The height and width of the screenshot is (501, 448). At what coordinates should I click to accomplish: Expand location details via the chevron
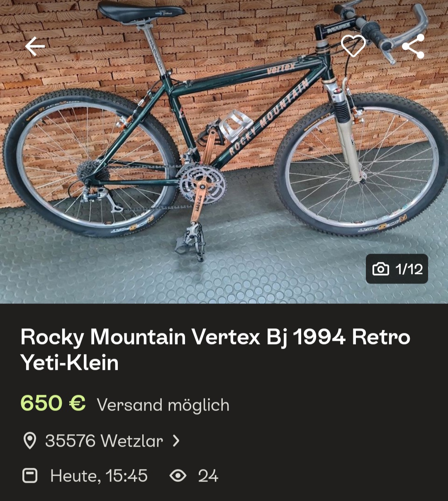click(176, 441)
